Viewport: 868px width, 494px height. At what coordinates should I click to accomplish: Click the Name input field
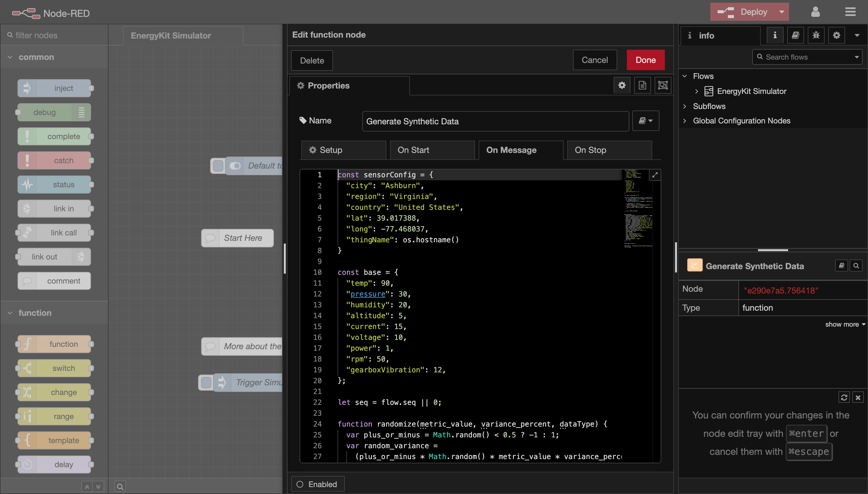[x=495, y=121]
